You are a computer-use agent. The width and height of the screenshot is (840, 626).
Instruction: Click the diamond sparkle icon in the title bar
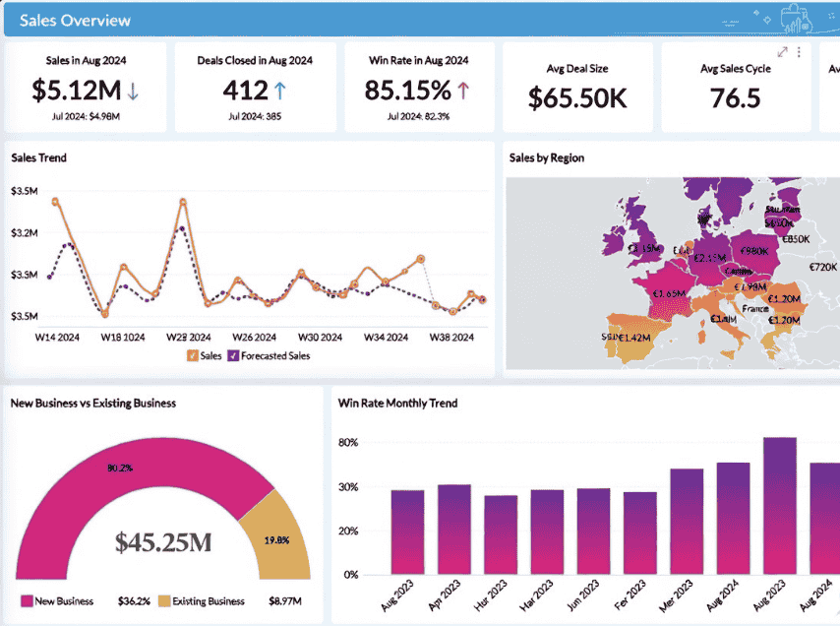click(757, 13)
